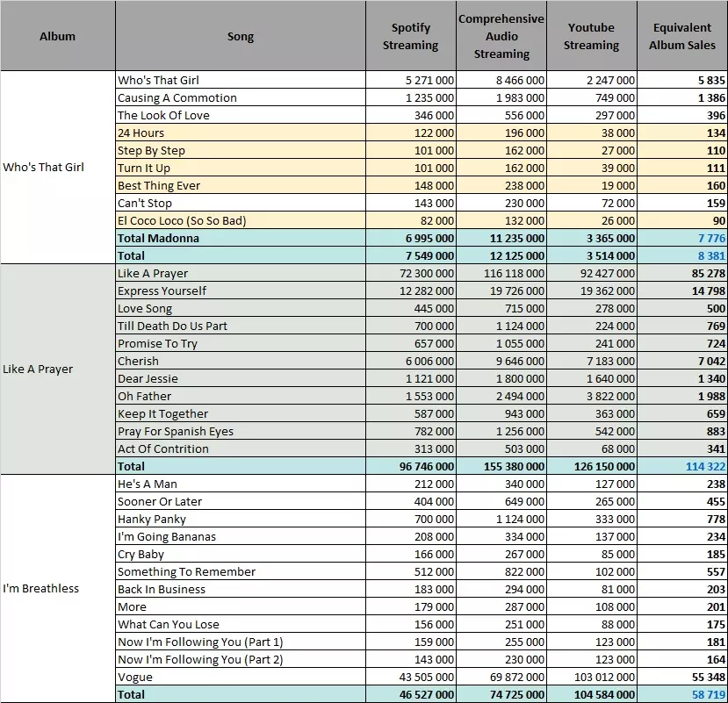Click the What Can You Lose cell

pos(241,625)
